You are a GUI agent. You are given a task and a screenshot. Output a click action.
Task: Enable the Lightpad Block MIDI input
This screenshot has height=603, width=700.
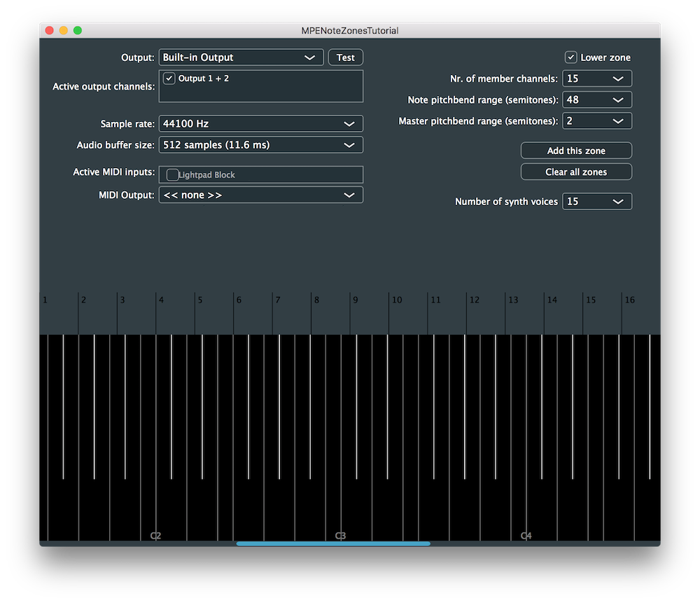172,174
